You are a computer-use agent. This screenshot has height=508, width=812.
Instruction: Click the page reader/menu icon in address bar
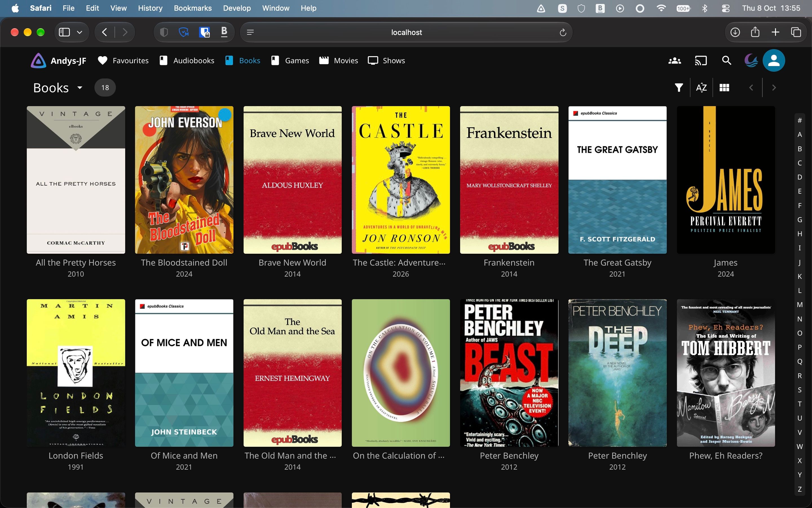click(x=250, y=32)
